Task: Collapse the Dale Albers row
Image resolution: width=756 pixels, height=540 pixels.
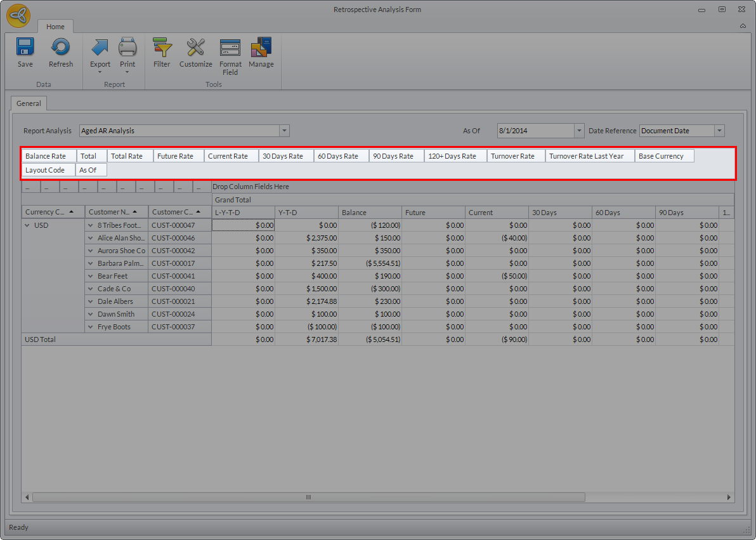Action: pos(91,301)
